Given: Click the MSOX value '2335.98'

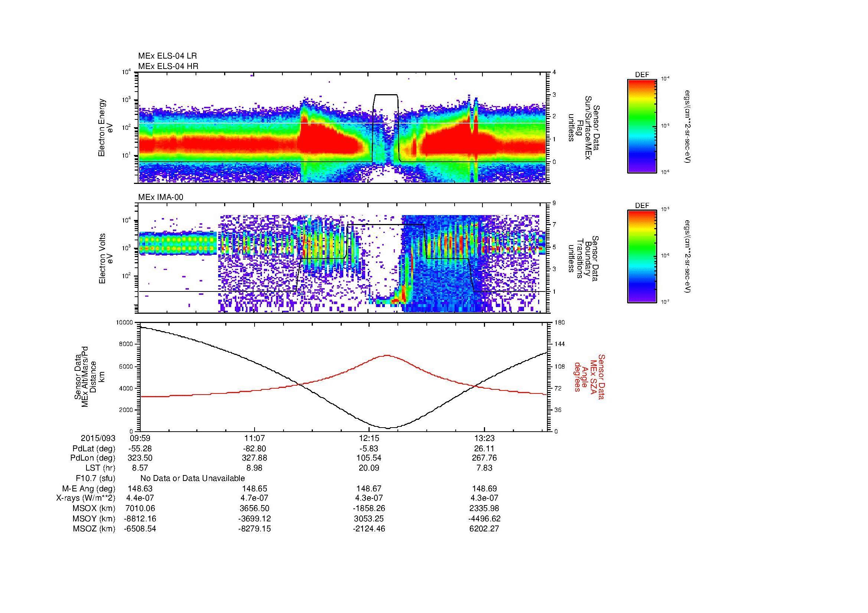Looking at the screenshot, I should pyautogui.click(x=484, y=508).
